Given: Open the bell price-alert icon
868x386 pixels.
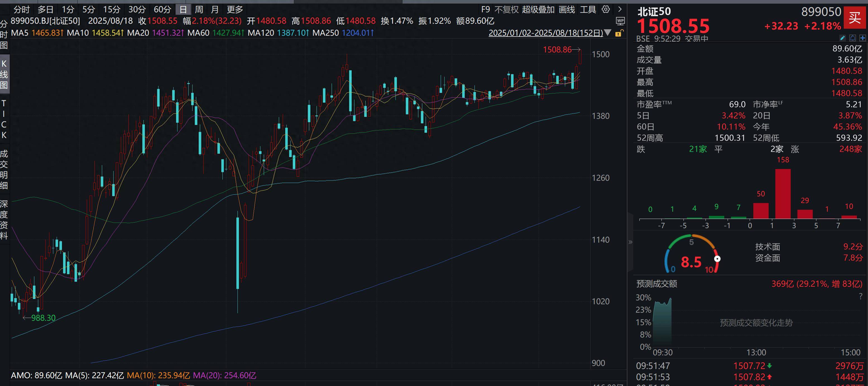Looking at the screenshot, I should coord(853,38).
